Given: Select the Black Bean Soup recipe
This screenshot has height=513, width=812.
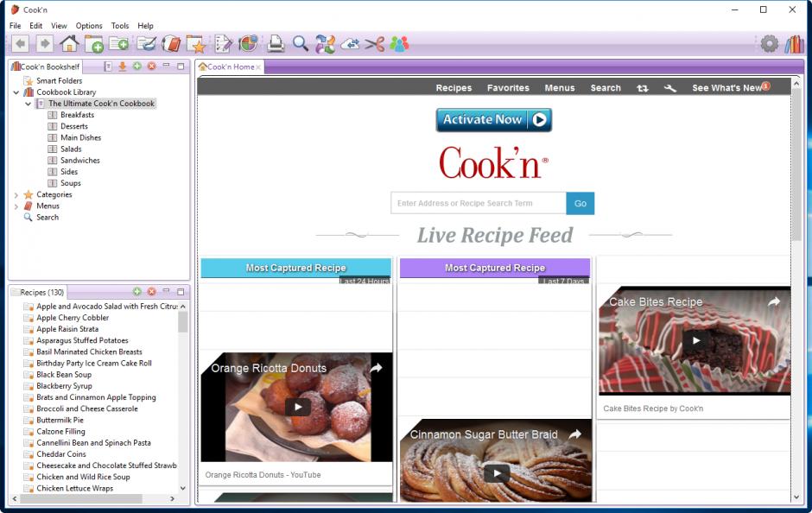Looking at the screenshot, I should tap(64, 375).
